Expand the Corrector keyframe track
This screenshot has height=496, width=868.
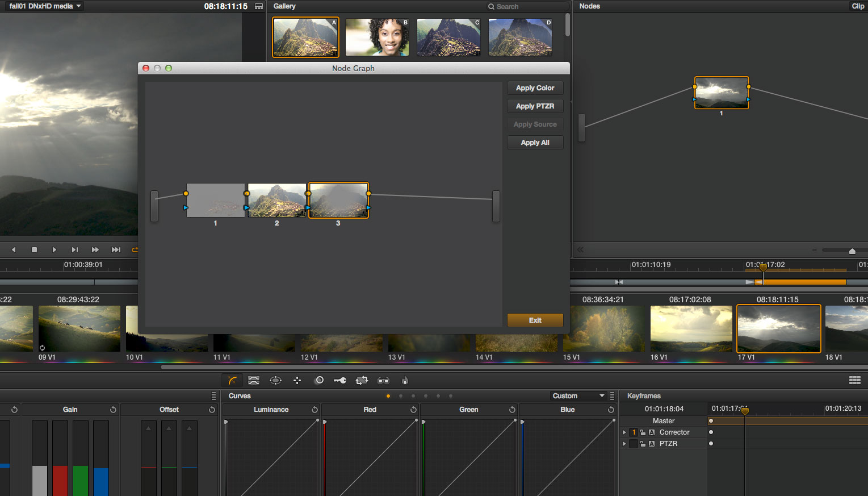click(x=624, y=432)
